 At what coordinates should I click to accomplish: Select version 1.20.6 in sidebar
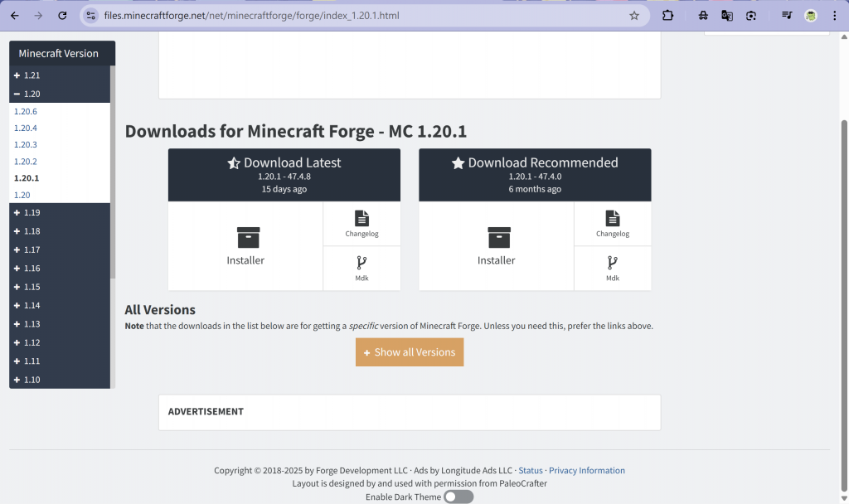pyautogui.click(x=26, y=112)
